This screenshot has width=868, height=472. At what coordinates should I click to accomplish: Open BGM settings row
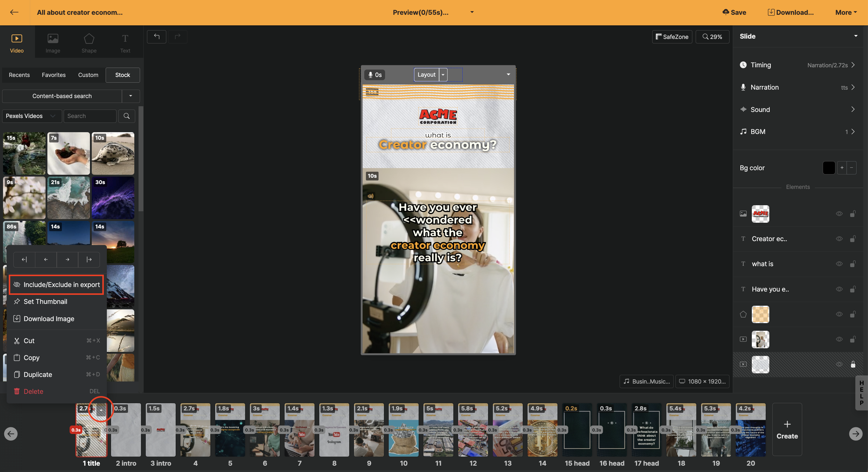point(798,132)
